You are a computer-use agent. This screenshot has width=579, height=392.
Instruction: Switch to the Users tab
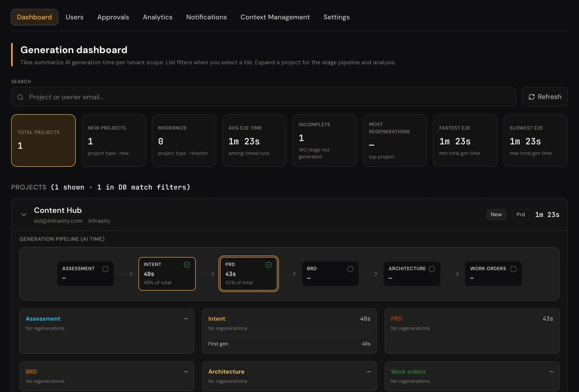(x=74, y=17)
